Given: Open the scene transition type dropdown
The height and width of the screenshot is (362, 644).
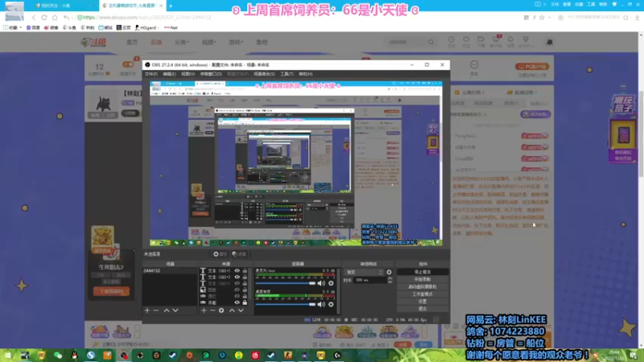Looking at the screenshot, I should [x=364, y=272].
